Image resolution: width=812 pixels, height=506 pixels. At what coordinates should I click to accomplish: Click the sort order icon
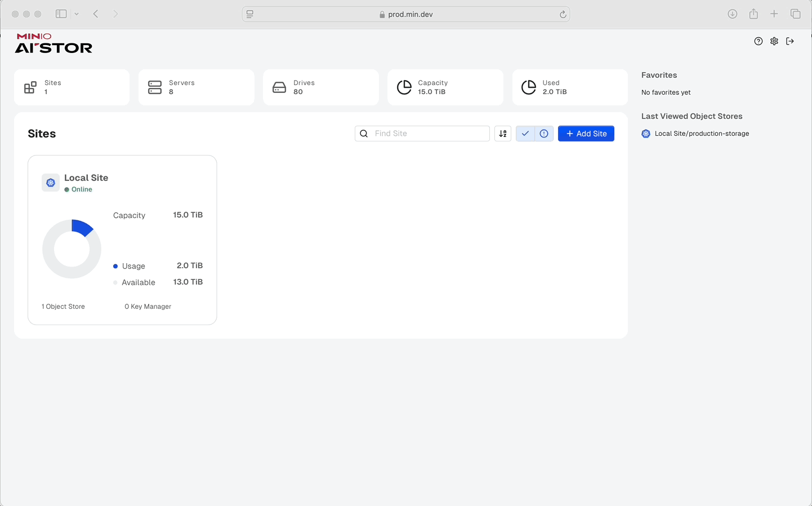[503, 134]
